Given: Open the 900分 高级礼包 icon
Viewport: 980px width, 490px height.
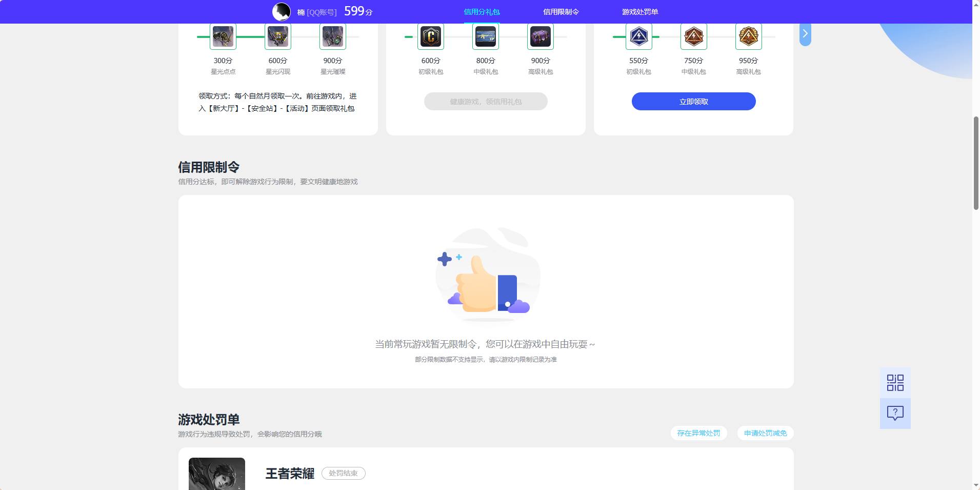Looking at the screenshot, I should pyautogui.click(x=541, y=36).
